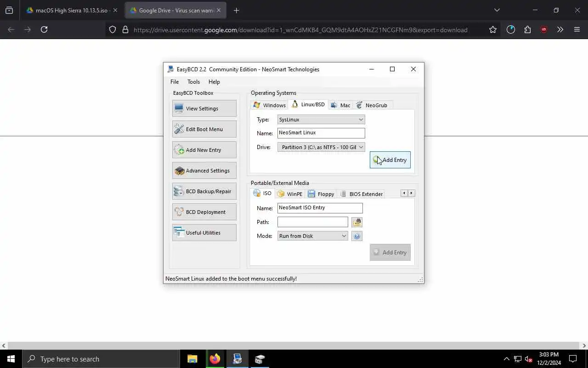588x368 pixels.
Task: Open the Firefox View icon
Action: 9,11
